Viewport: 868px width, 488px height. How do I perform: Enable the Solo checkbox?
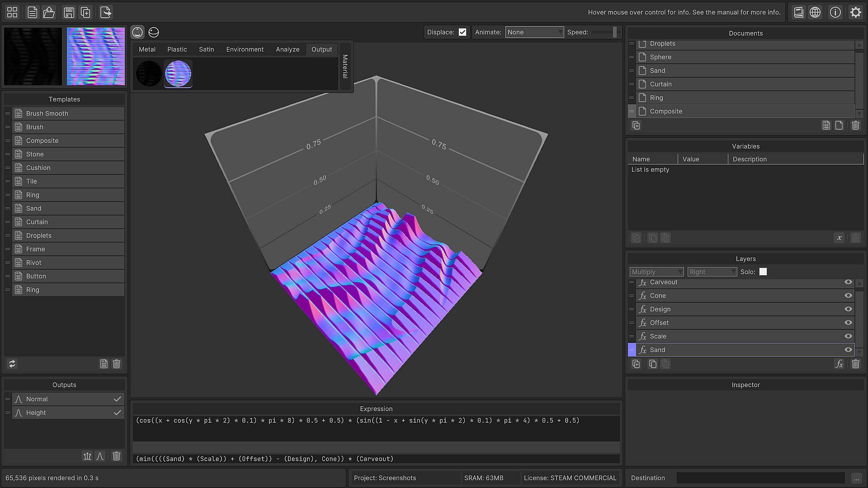[763, 272]
